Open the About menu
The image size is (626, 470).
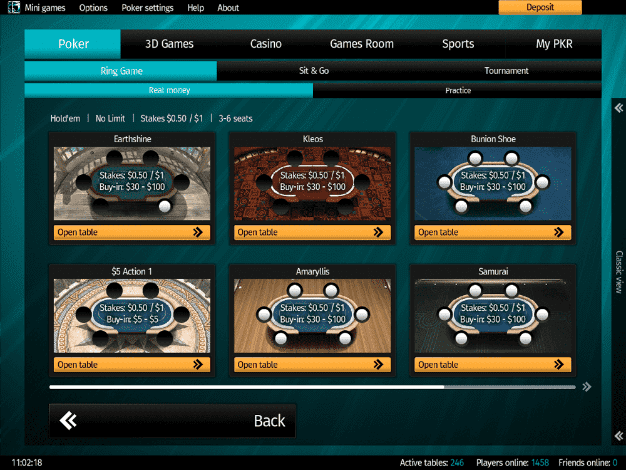(228, 8)
